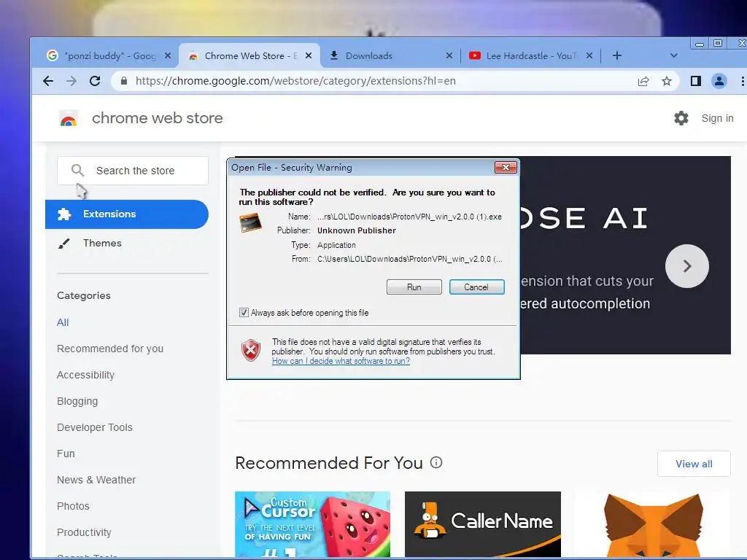The width and height of the screenshot is (747, 560).
Task: Open the MetaMask fox extension card
Action: tap(653, 524)
